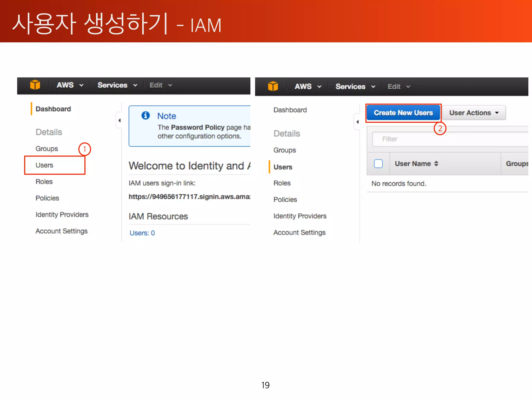
Task: Click the IAM users sign-in URL
Action: pyautogui.click(x=189, y=197)
